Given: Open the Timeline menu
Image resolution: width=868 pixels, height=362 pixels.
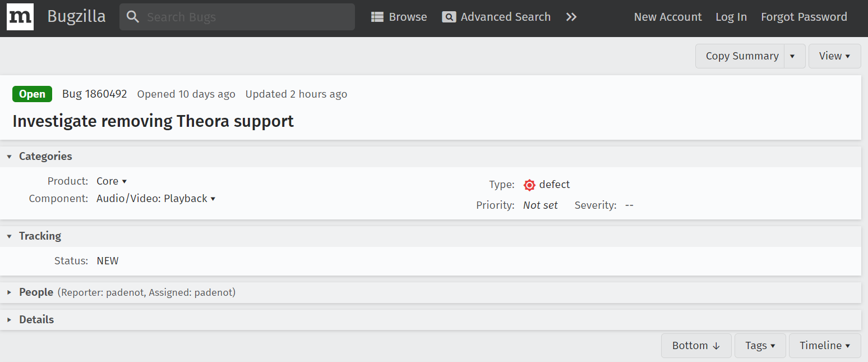Looking at the screenshot, I should tap(824, 346).
